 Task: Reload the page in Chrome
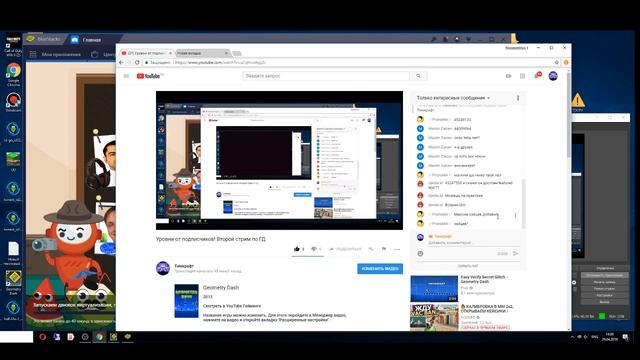138,62
